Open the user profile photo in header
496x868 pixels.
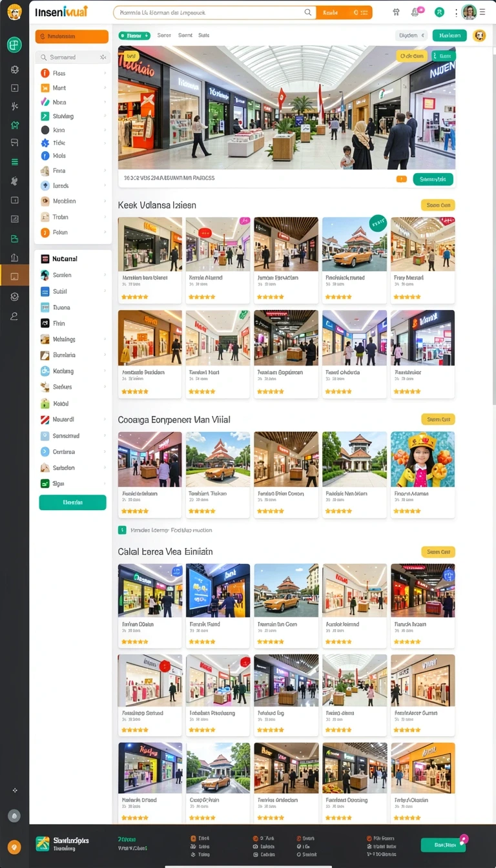[x=470, y=12]
